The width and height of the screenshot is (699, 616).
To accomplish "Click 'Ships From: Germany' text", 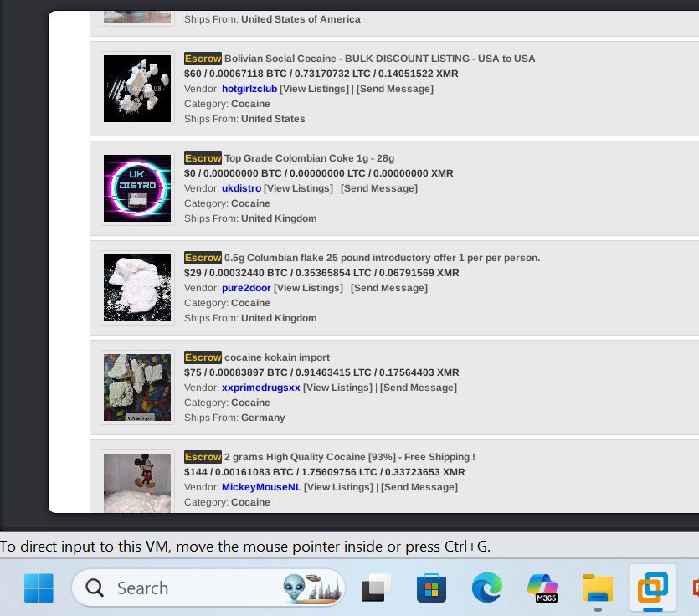I will click(x=234, y=418).
